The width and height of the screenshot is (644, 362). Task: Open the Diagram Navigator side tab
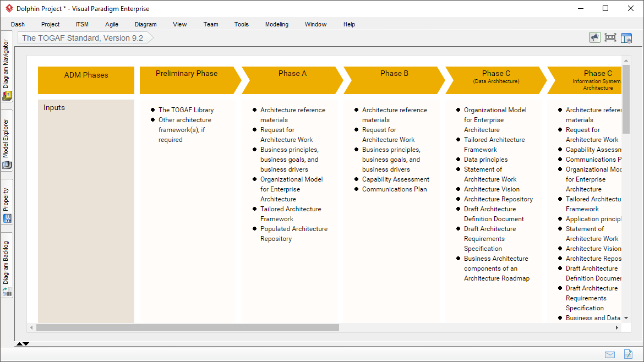point(7,66)
